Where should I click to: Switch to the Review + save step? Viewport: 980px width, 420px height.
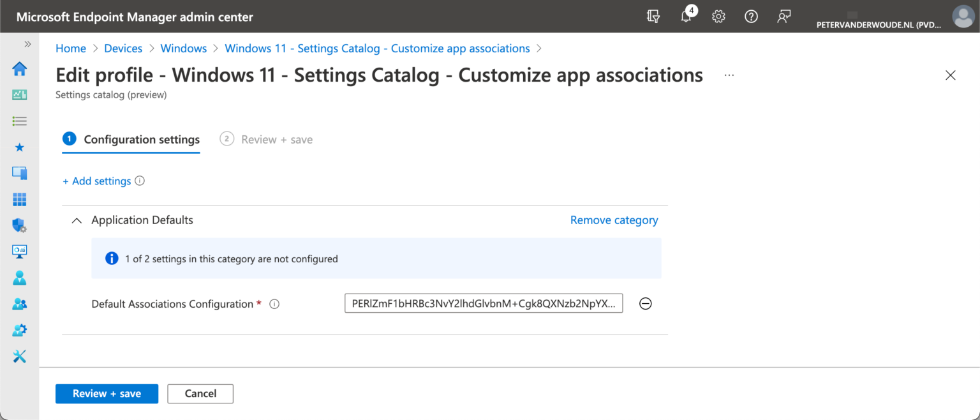267,139
